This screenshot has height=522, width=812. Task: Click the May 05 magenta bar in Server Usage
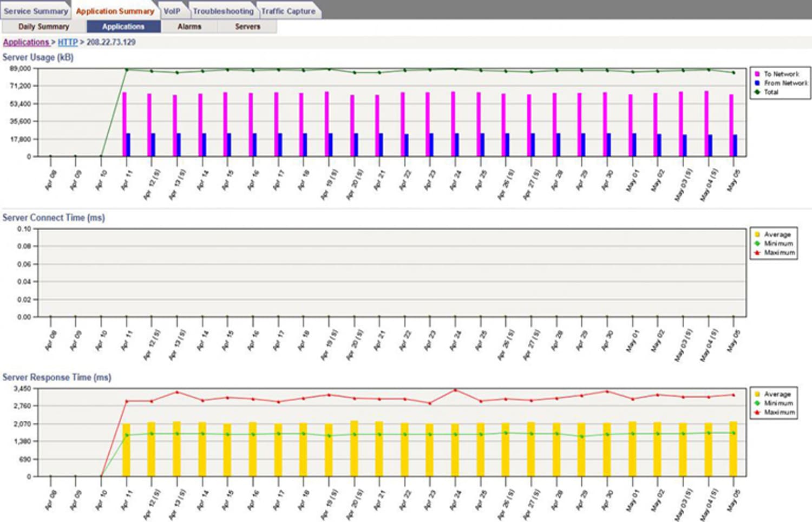pos(731,125)
